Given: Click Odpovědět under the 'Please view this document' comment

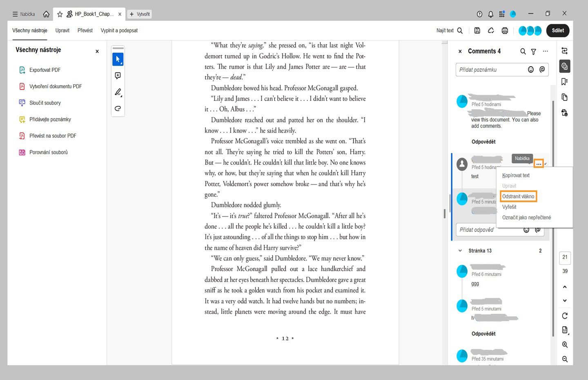Looking at the screenshot, I should pos(483,142).
